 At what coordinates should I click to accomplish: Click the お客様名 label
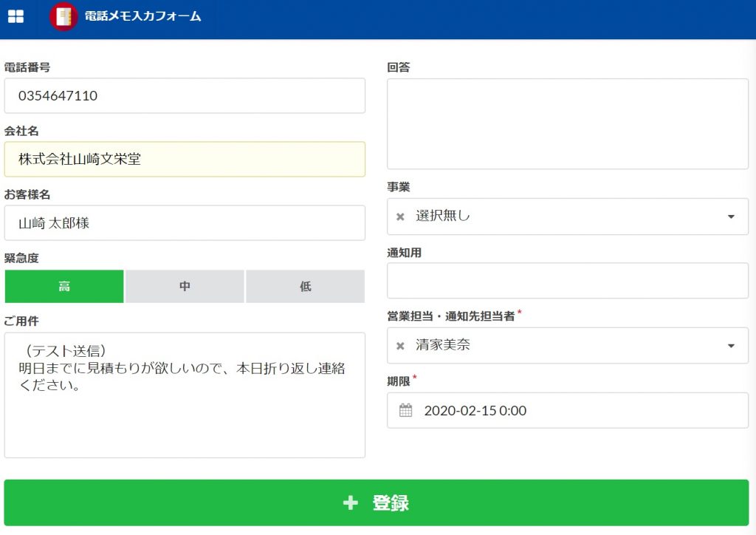tap(27, 194)
